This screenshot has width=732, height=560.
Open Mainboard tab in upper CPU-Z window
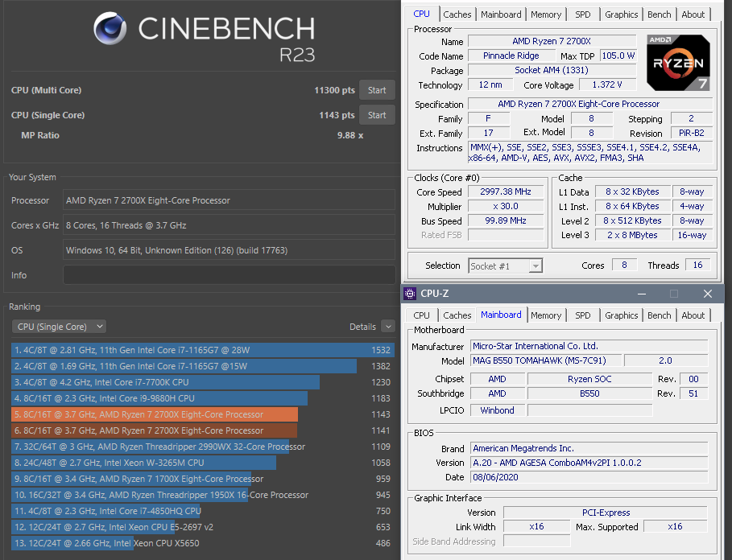pos(501,14)
